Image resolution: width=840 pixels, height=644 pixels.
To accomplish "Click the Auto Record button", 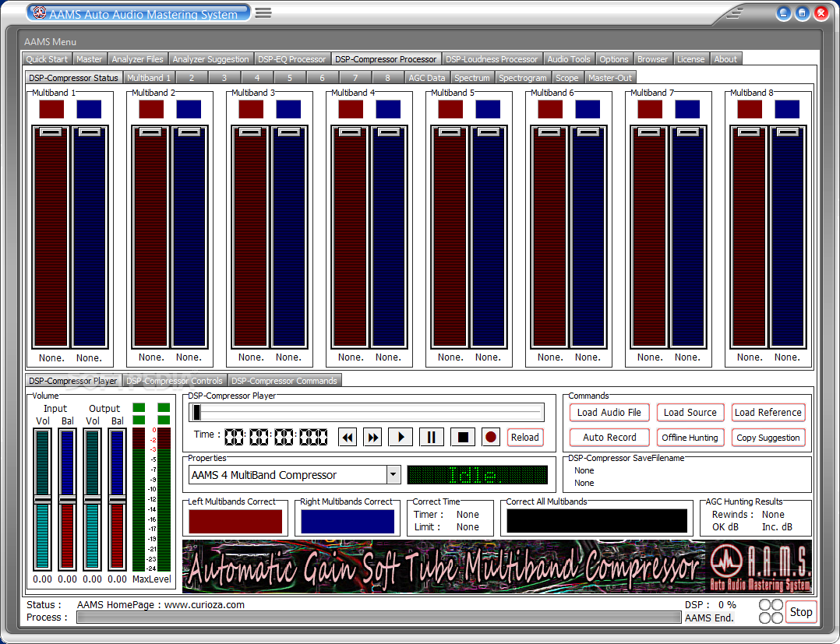I will 609,438.
